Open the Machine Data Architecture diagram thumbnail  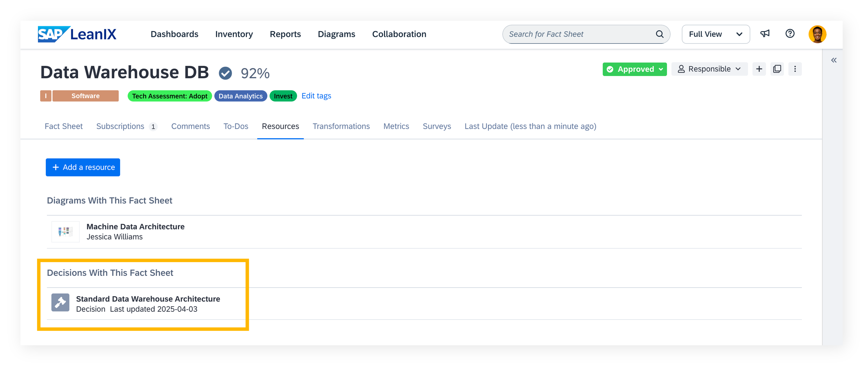point(65,232)
